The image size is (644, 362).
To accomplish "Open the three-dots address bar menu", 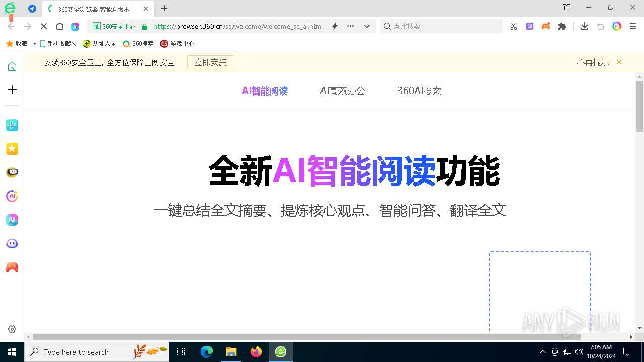I will coord(350,26).
